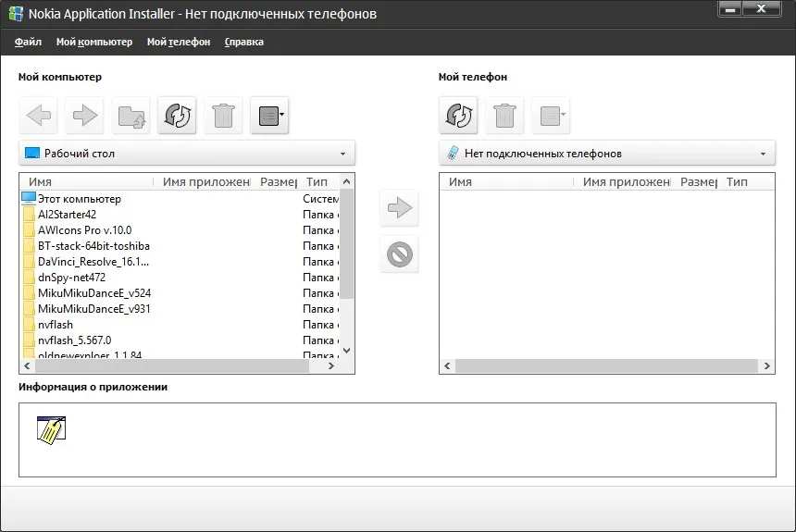This screenshot has height=532, width=796.
Task: Select the dnSpy-net472 folder
Action: tap(71, 278)
